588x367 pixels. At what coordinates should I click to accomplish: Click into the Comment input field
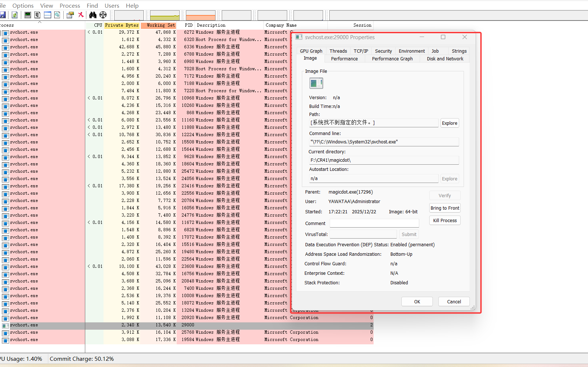point(374,223)
